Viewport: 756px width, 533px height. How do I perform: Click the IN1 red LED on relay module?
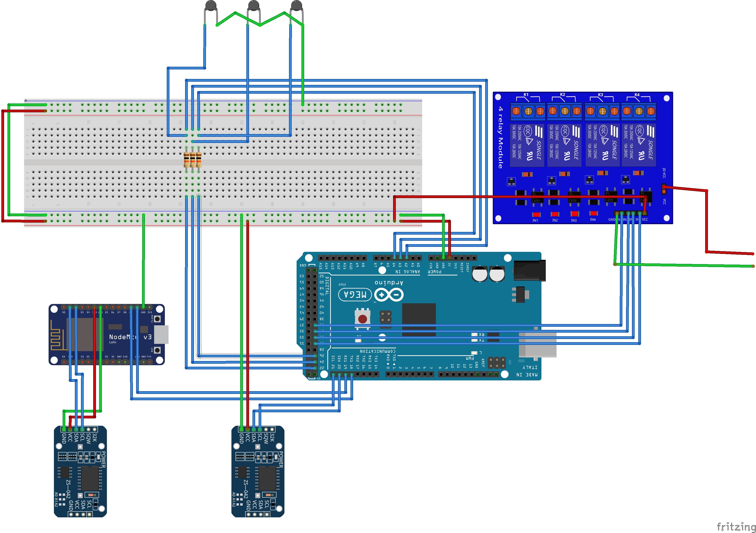(x=536, y=215)
